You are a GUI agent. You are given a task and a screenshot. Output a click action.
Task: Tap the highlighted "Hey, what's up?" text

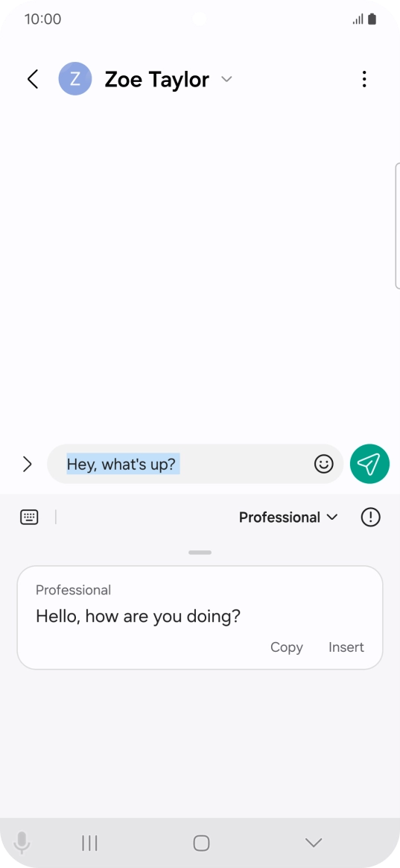(124, 464)
